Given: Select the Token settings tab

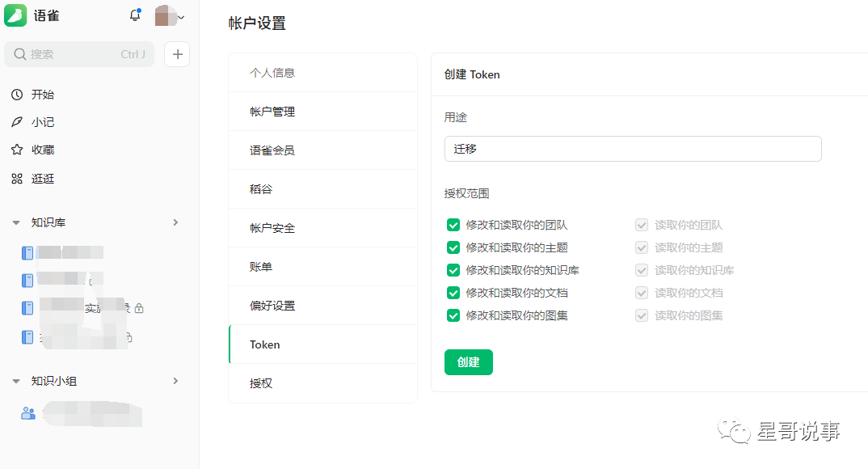Looking at the screenshot, I should pyautogui.click(x=265, y=344).
